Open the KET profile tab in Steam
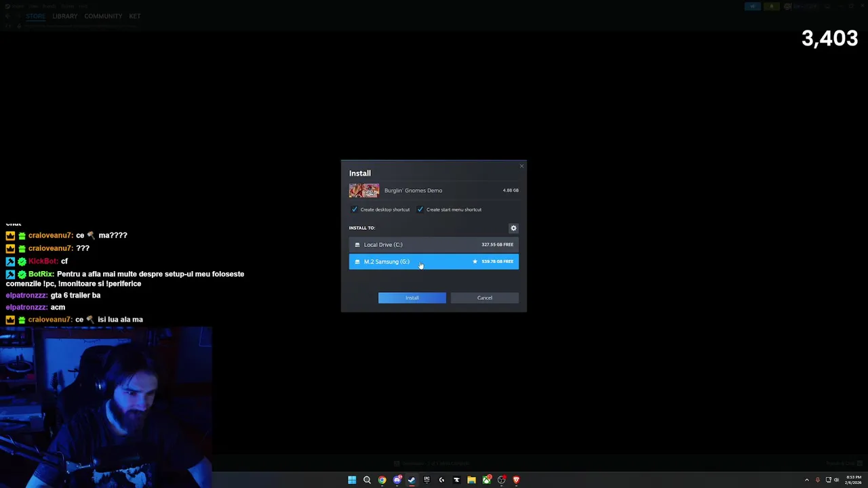This screenshot has width=868, height=488. click(135, 16)
